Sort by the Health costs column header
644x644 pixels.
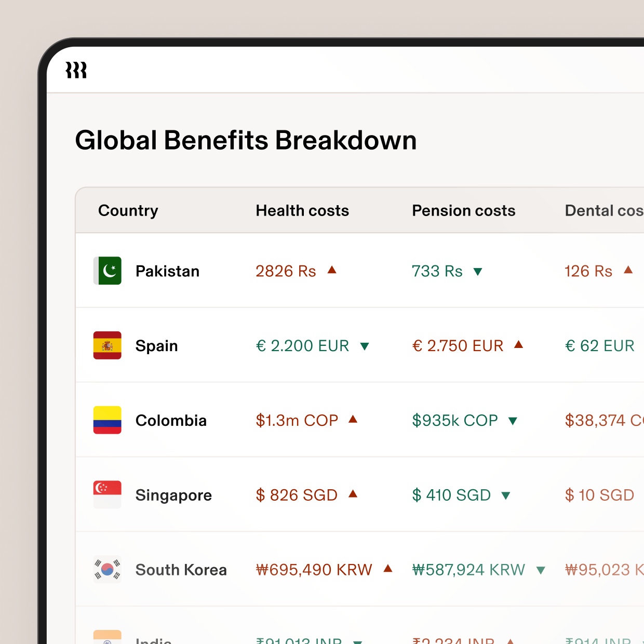(x=302, y=210)
